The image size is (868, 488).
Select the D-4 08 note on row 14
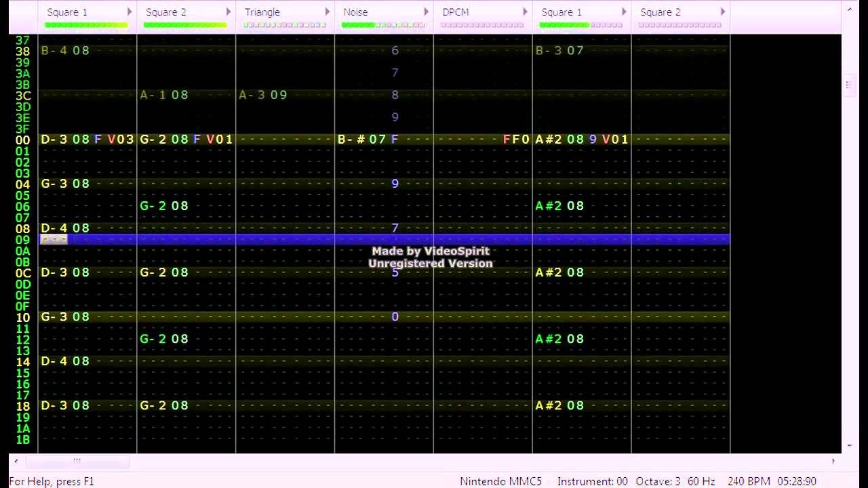[65, 361]
